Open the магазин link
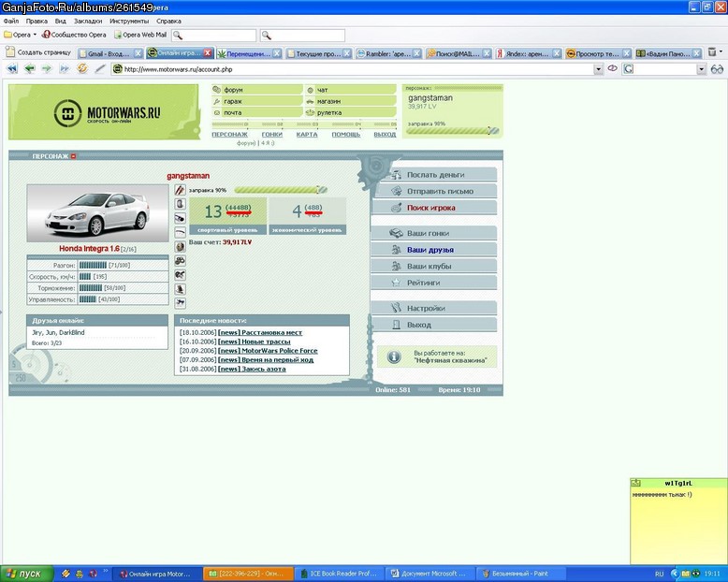The height and width of the screenshot is (582, 728). [x=328, y=101]
